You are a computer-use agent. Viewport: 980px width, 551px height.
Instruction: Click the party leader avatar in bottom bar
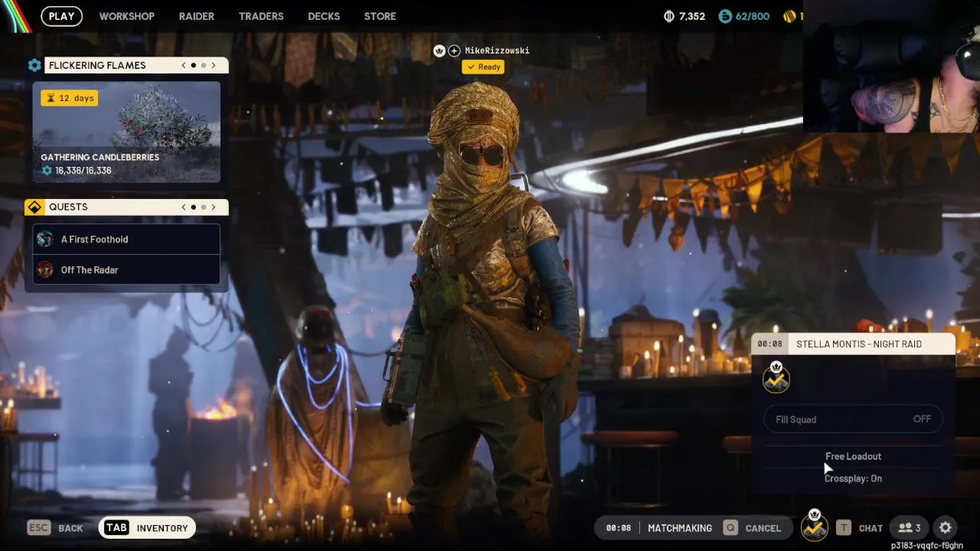click(x=814, y=526)
